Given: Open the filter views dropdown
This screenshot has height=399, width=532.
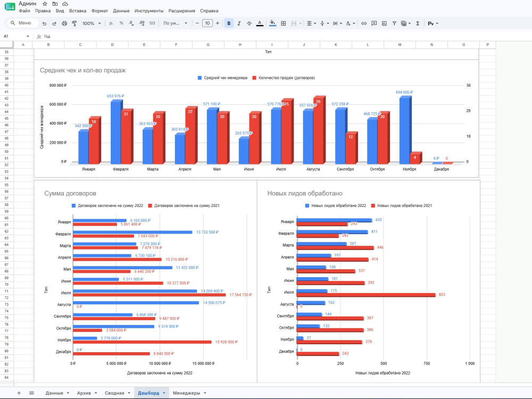Looking at the screenshot, I should click(406, 23).
